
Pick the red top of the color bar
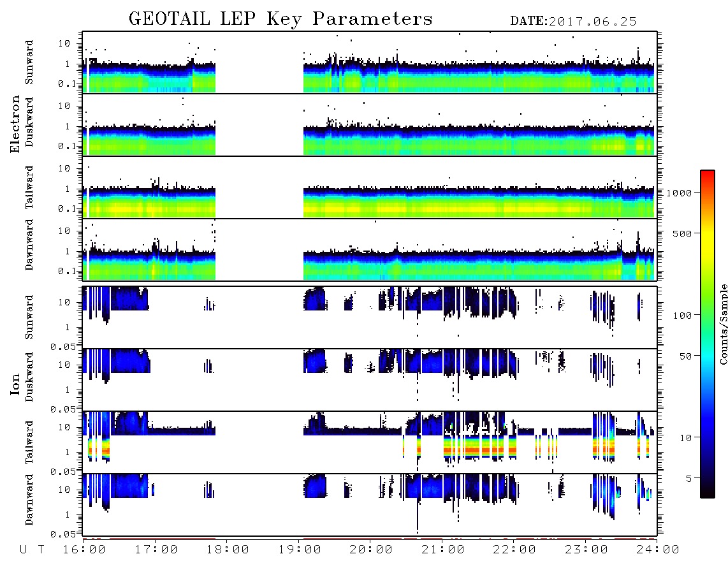click(x=708, y=175)
